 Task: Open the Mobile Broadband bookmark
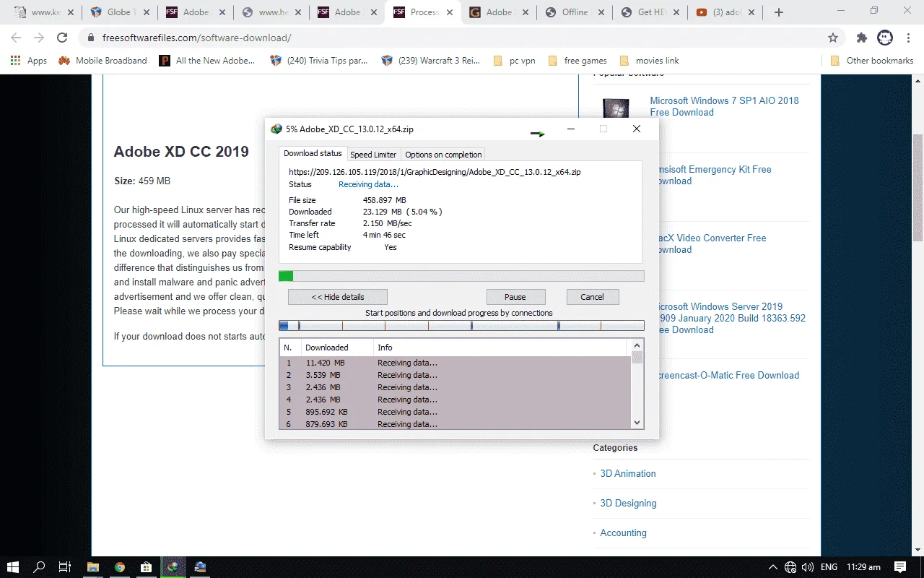pos(103,61)
